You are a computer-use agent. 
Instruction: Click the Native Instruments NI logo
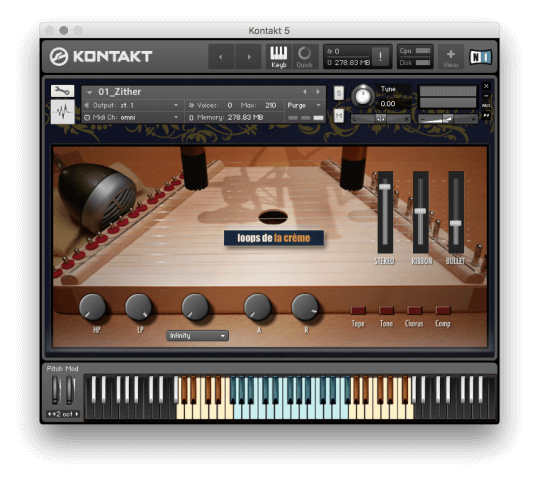[480, 57]
